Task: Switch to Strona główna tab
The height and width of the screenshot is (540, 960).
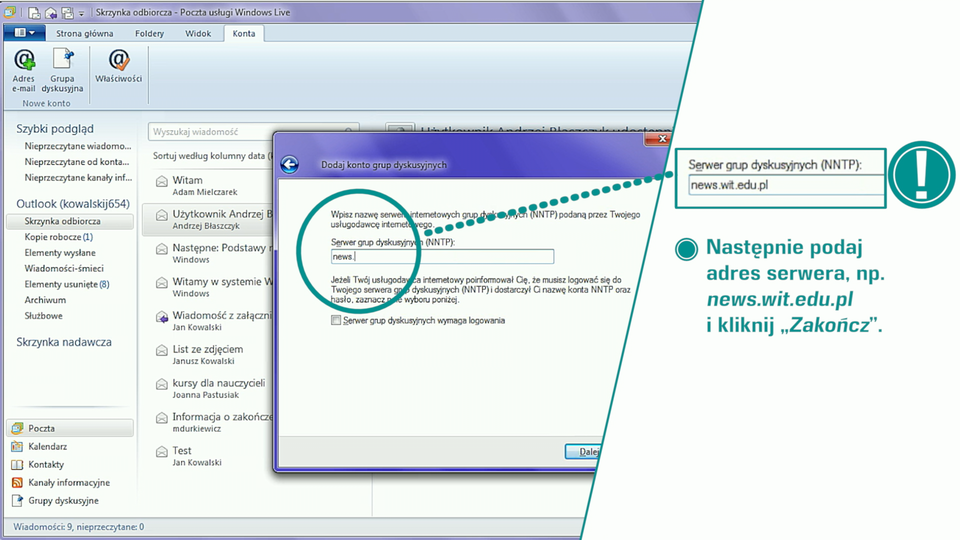Action: (x=84, y=33)
